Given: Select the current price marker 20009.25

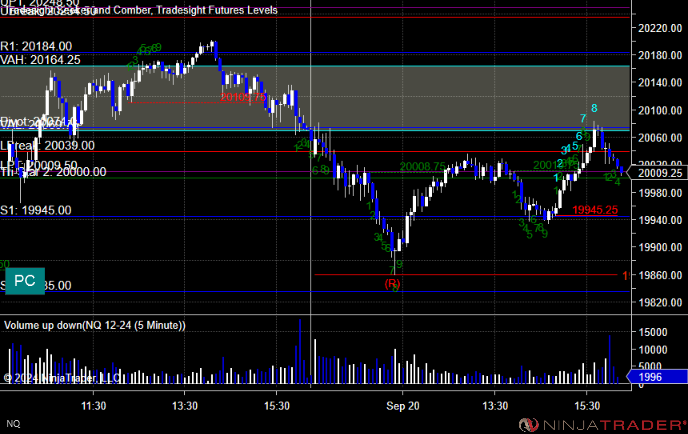Looking at the screenshot, I should (x=659, y=173).
